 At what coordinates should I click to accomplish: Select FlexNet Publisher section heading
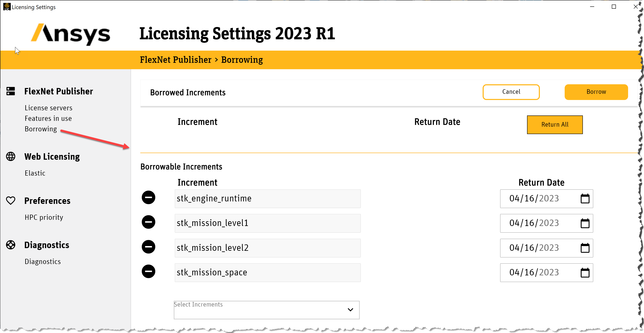[58, 91]
